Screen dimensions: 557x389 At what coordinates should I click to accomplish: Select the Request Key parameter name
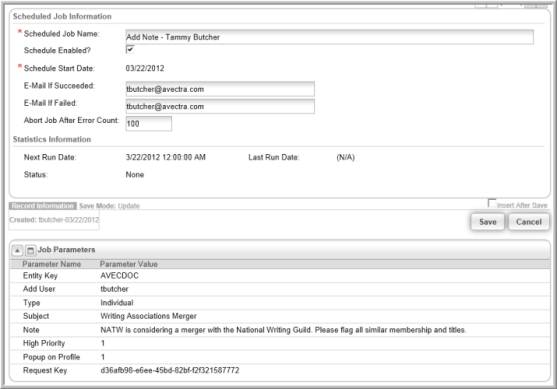tap(45, 371)
